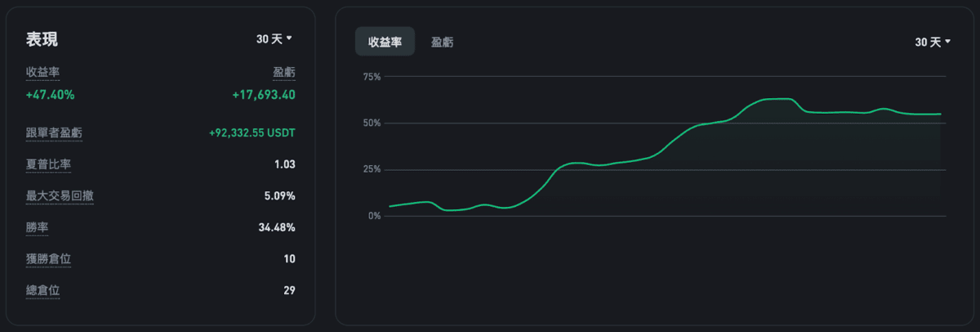The image size is (980, 332).
Task: Open the 30 天 dropdown in performance panel
Action: point(274,38)
